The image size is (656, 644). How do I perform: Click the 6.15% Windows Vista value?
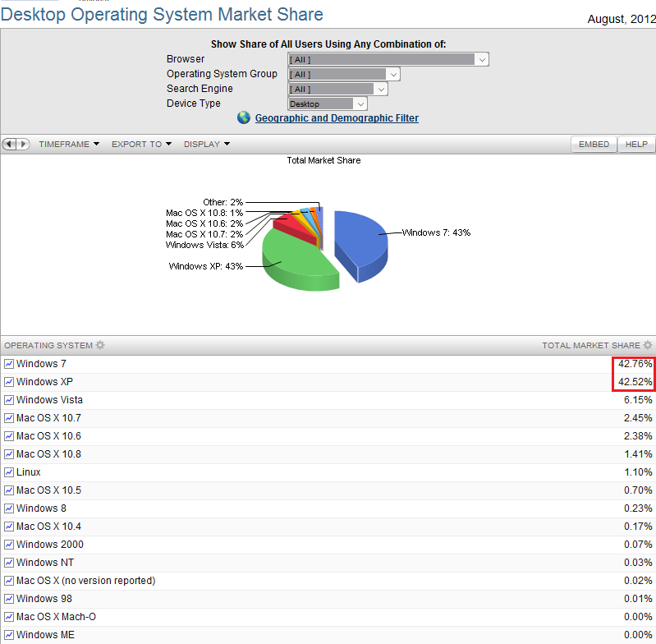click(638, 400)
